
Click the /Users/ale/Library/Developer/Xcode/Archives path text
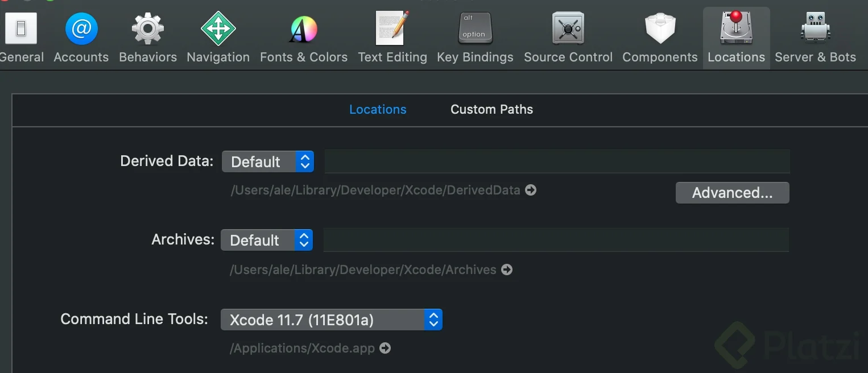[x=363, y=270]
